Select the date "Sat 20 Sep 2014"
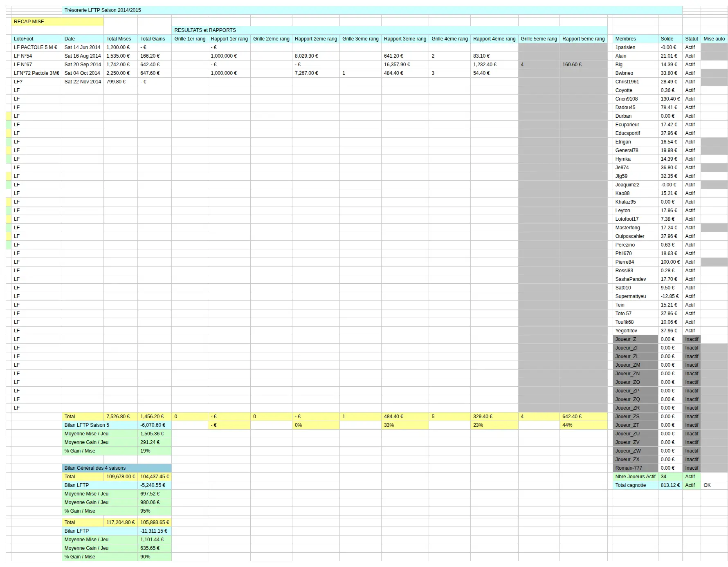Image resolution: width=728 pixels, height=567 pixels. [83, 65]
